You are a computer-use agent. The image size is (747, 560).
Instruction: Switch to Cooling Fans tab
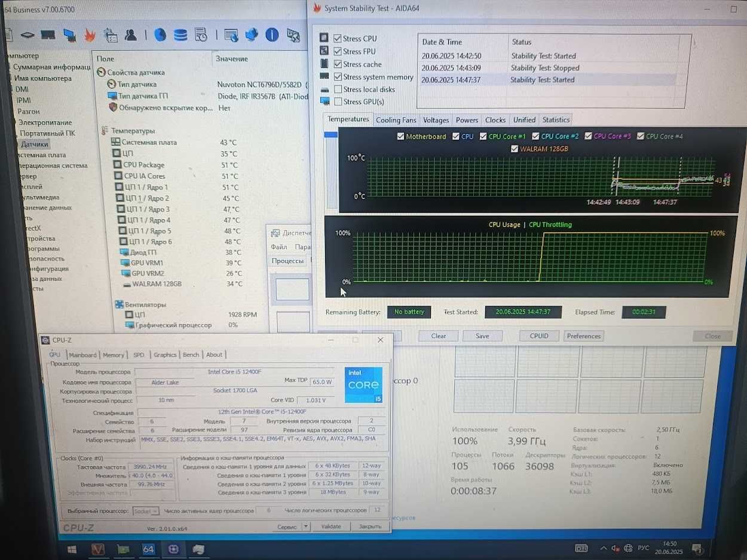click(396, 120)
